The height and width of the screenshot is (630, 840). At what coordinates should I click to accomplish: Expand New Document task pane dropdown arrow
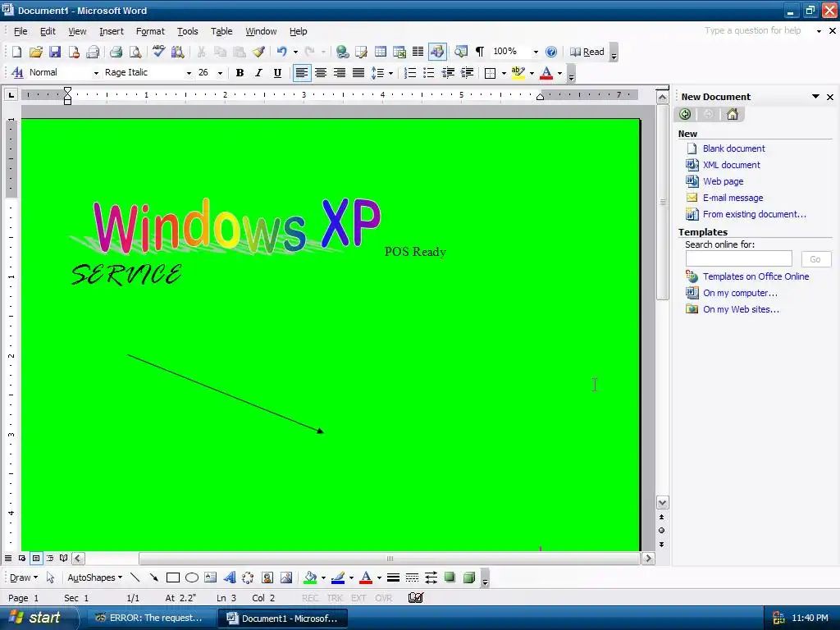tap(815, 97)
